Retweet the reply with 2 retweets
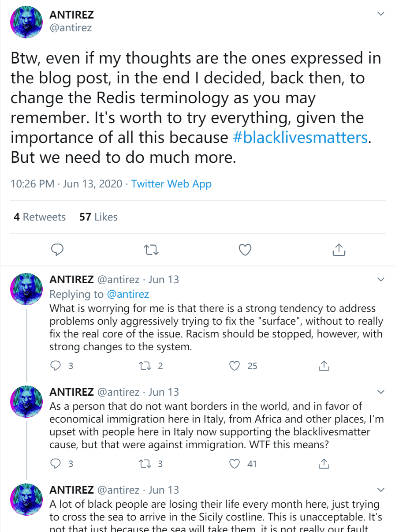The width and height of the screenshot is (395, 532). point(145,366)
